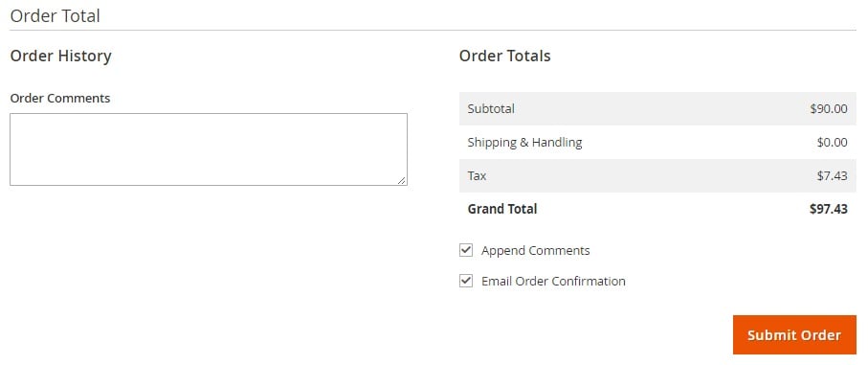Click the Email Order Confirmation label text

pyautogui.click(x=553, y=281)
